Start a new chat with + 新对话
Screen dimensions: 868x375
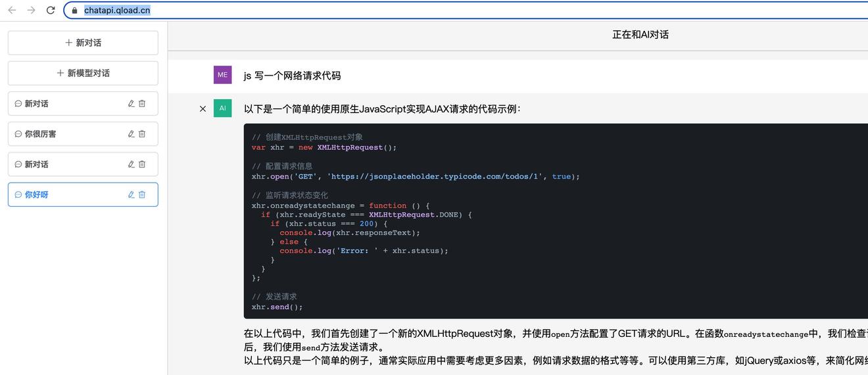tap(83, 43)
